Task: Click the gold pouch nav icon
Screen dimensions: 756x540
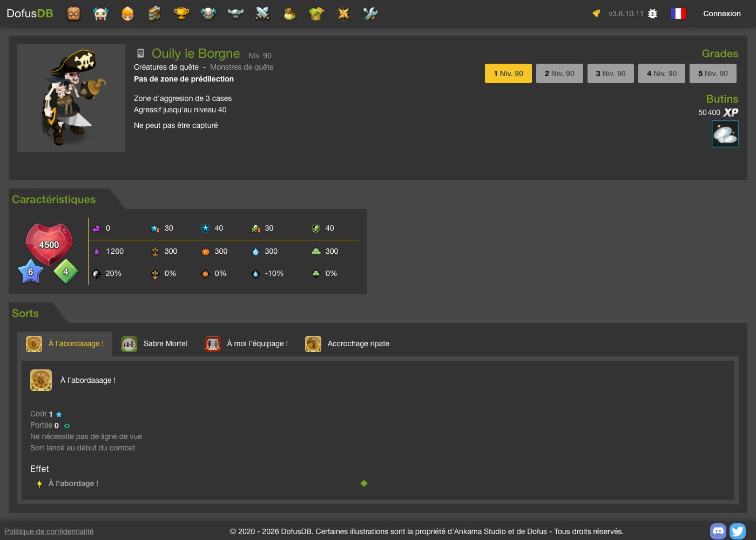Action: (289, 13)
